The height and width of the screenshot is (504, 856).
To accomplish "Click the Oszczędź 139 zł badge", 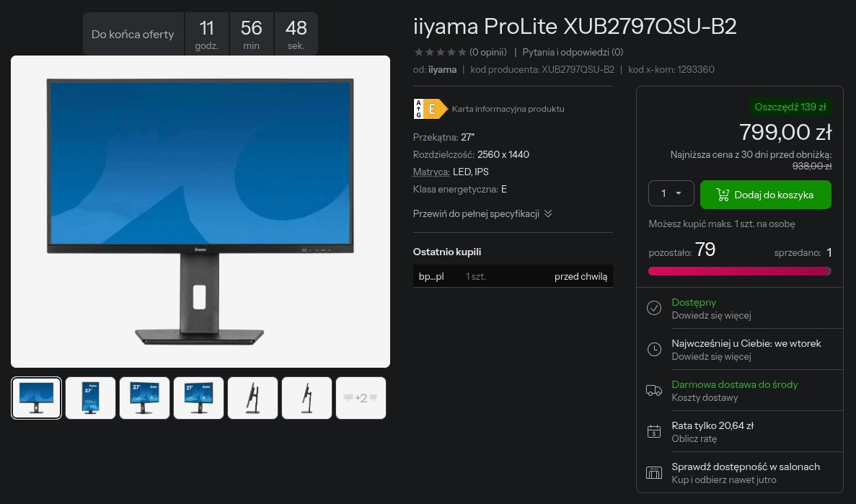I will point(790,107).
